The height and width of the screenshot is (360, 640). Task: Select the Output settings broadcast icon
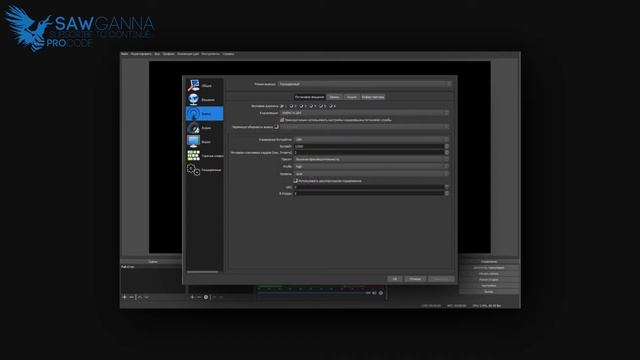193,113
